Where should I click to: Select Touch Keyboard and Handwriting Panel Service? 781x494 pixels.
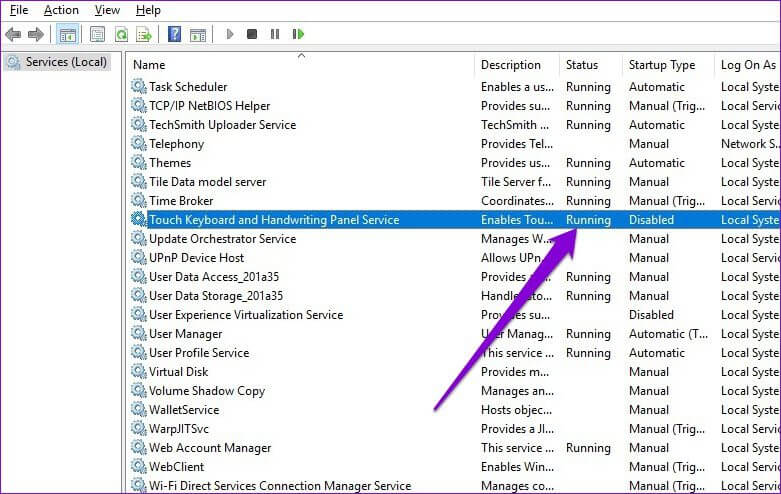click(x=274, y=220)
